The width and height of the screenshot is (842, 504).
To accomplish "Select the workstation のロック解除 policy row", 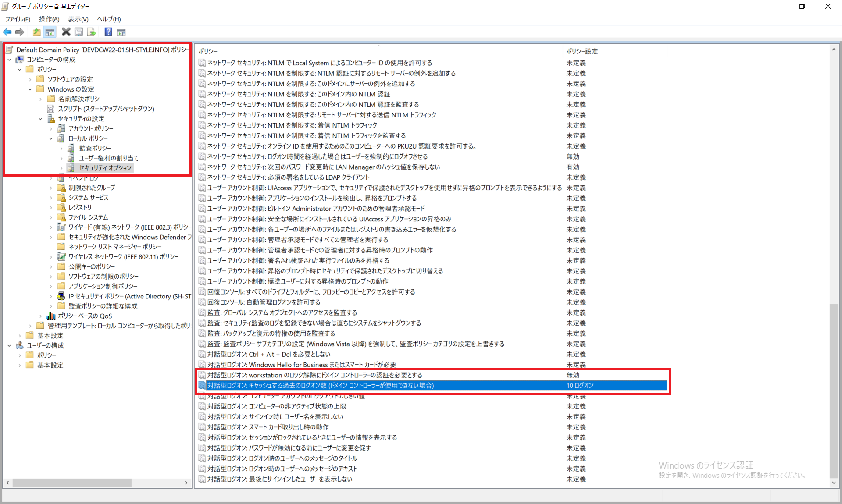I will point(314,375).
